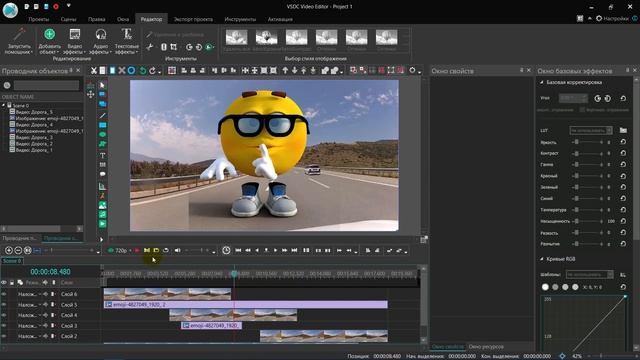Launch the wizard assistant button
Image resolution: width=640 pixels, height=360 pixels.
19,41
